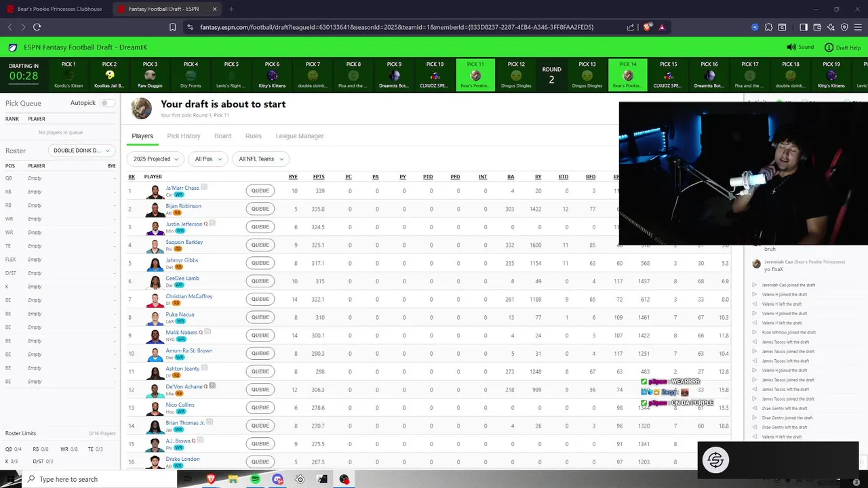868x488 pixels.
Task: Go back with the browser back arrow
Action: (x=10, y=27)
